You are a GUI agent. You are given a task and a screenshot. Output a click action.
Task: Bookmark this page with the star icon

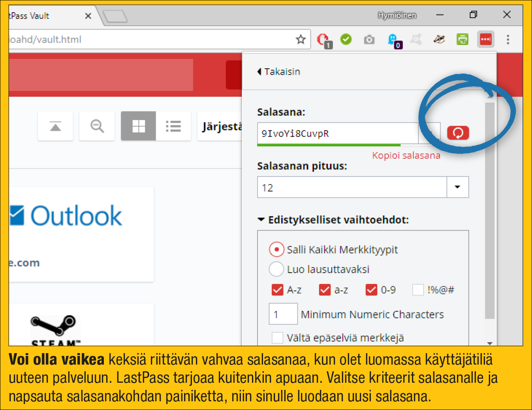[301, 39]
